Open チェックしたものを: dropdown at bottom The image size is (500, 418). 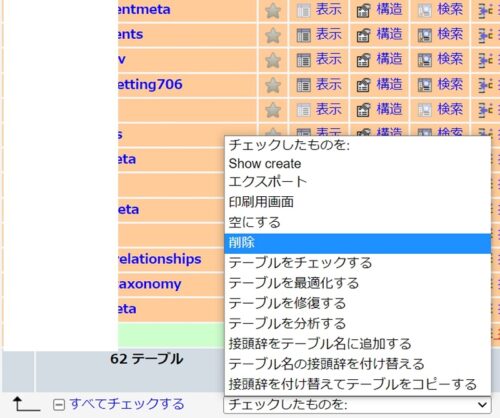[x=357, y=405]
